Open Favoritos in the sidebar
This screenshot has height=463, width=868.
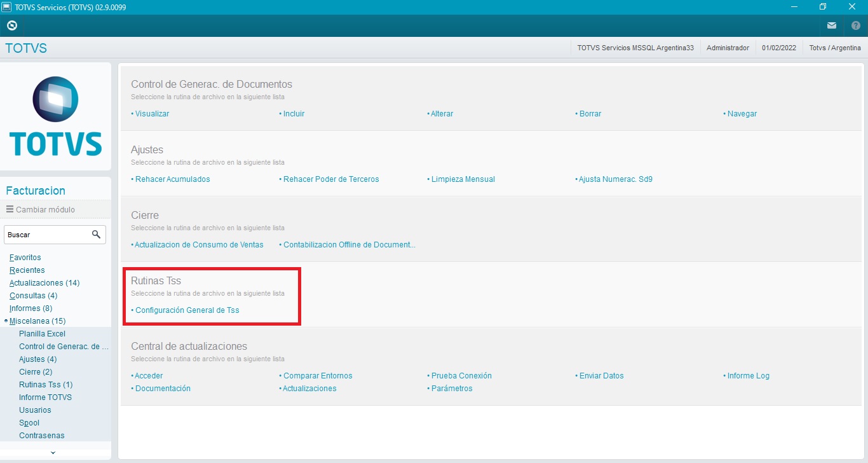click(25, 258)
